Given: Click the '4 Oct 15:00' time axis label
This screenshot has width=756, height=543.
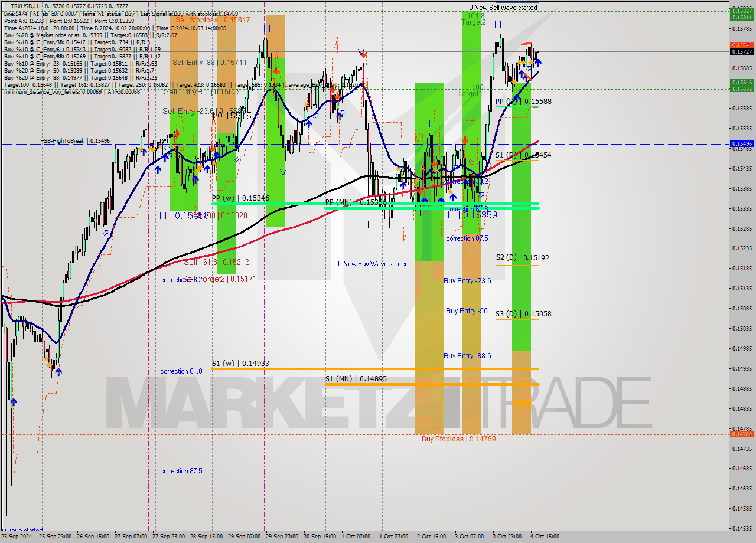Looking at the screenshot, I should (544, 537).
